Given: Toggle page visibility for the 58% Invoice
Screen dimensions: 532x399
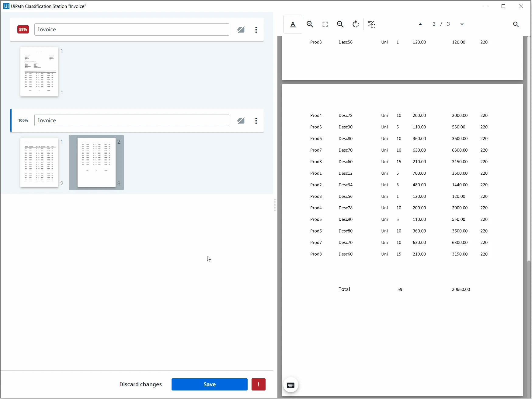Looking at the screenshot, I should (241, 30).
